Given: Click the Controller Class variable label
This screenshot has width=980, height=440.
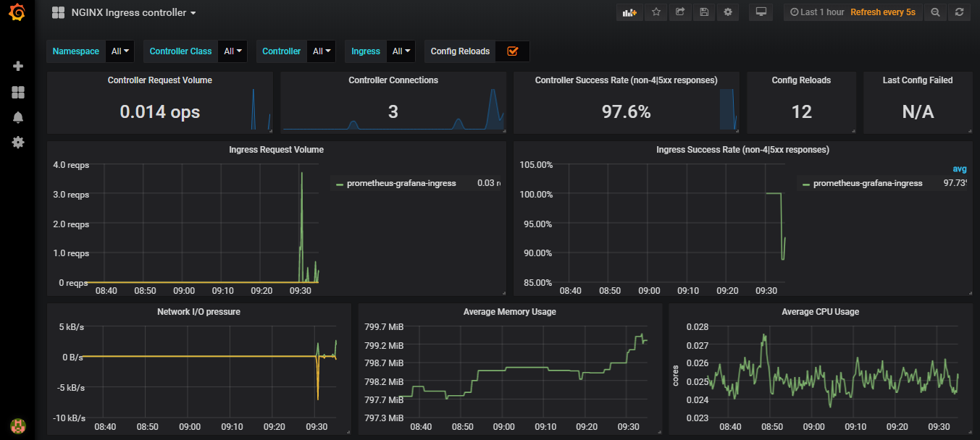Looking at the screenshot, I should click(x=180, y=51).
